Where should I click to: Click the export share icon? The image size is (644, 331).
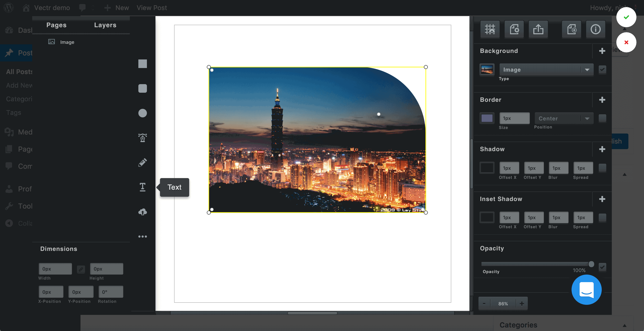pos(538,29)
